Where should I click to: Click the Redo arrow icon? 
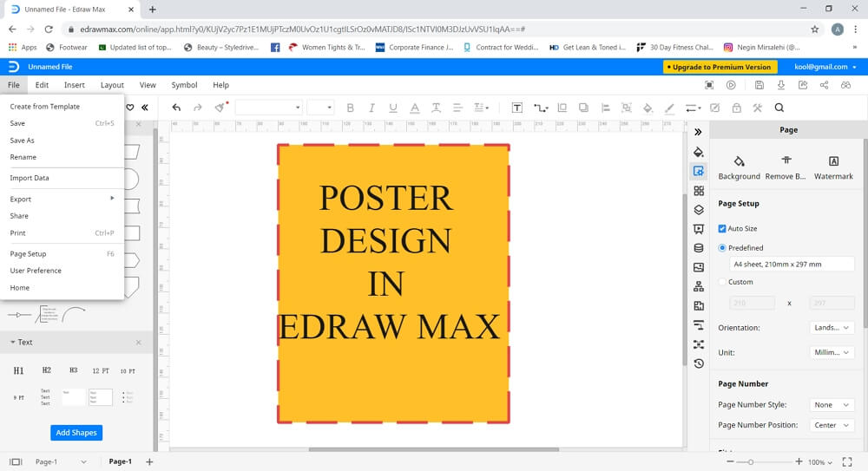coord(198,108)
